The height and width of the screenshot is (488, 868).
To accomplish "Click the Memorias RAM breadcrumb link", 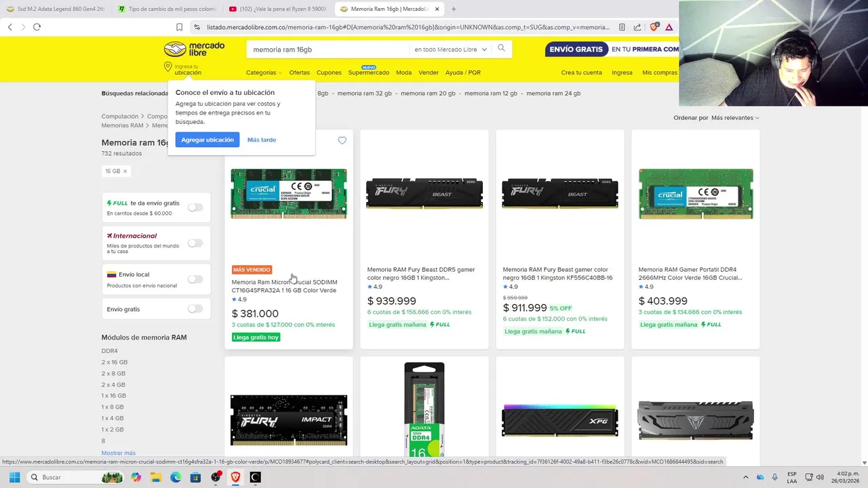I will pyautogui.click(x=123, y=125).
